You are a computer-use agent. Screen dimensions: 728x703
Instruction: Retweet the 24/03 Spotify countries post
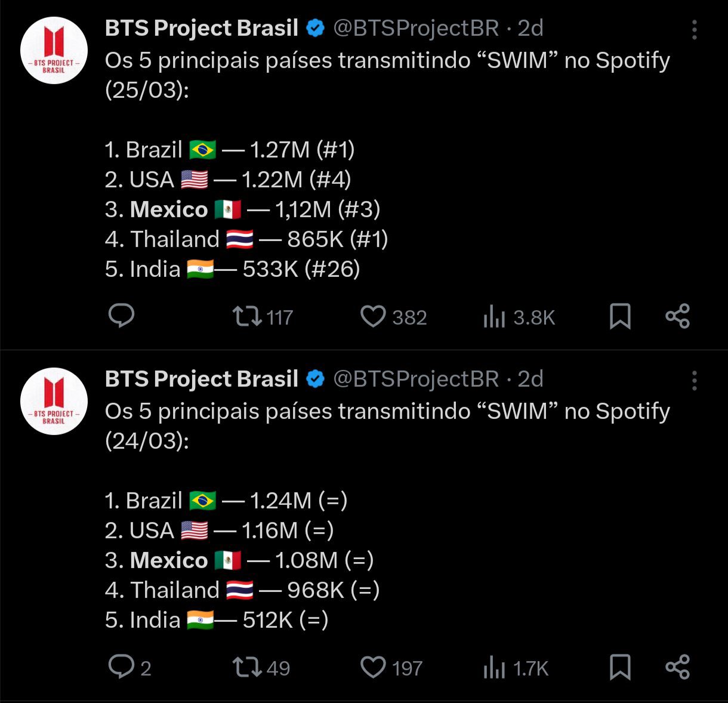click(x=247, y=667)
